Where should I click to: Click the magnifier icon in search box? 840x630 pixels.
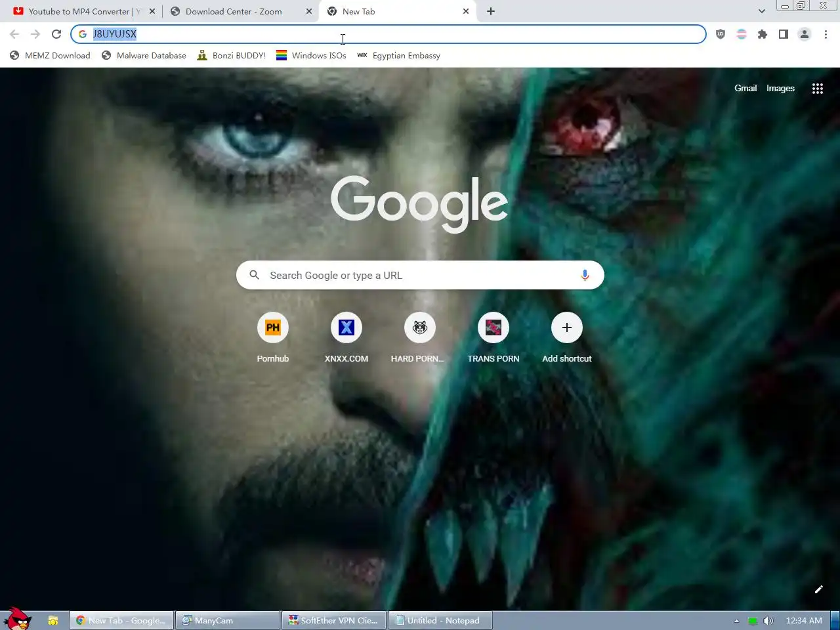[255, 276]
